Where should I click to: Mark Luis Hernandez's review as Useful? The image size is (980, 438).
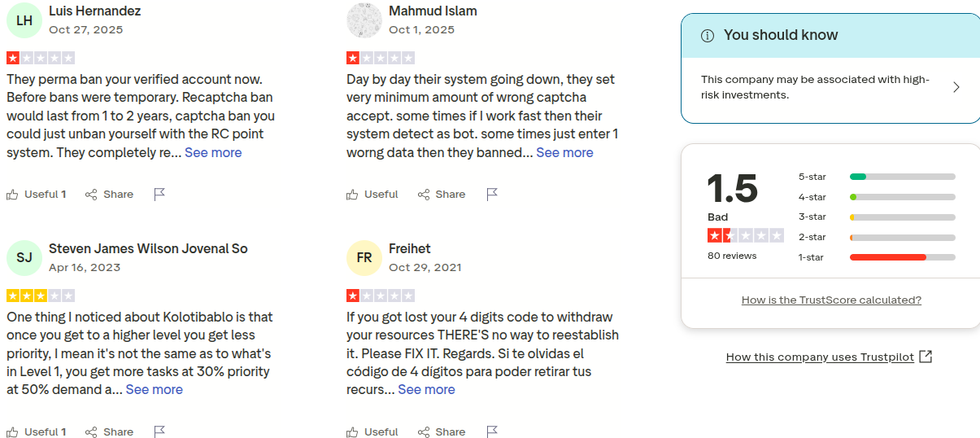coord(37,194)
